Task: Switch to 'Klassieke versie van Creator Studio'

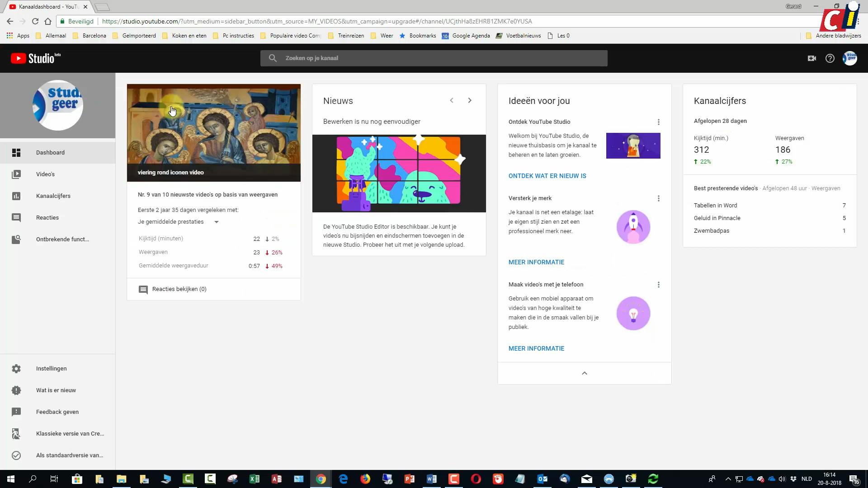Action: coord(70,434)
